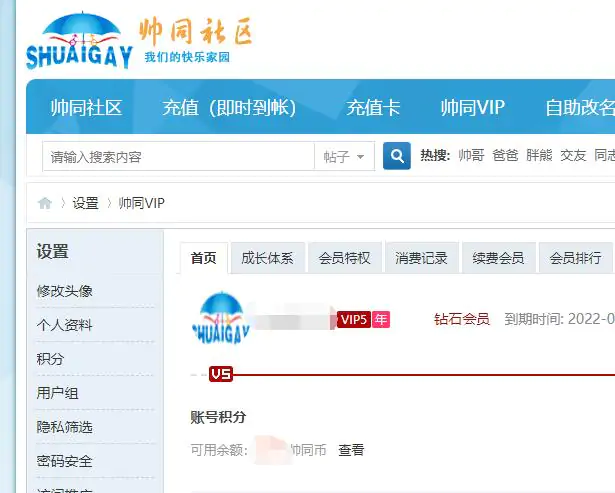This screenshot has height=493, width=615.
Task: Open 修改头像 in settings sidebar
Action: [x=65, y=291]
